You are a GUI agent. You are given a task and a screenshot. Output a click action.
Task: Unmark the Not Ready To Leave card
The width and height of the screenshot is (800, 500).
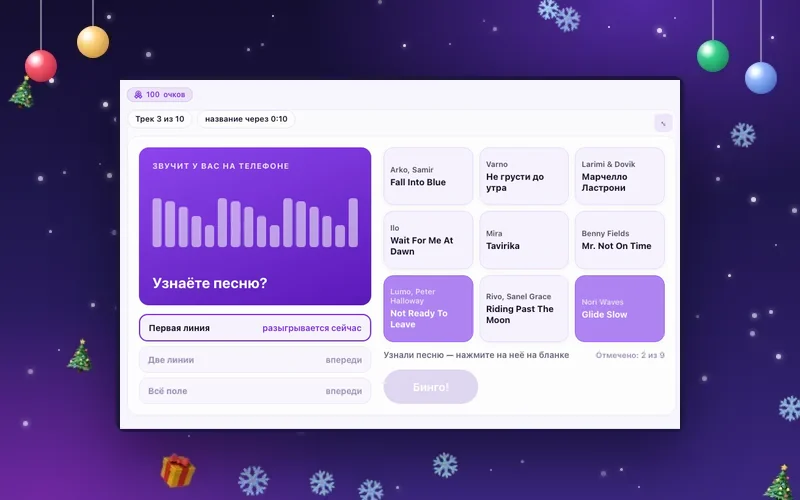(428, 308)
